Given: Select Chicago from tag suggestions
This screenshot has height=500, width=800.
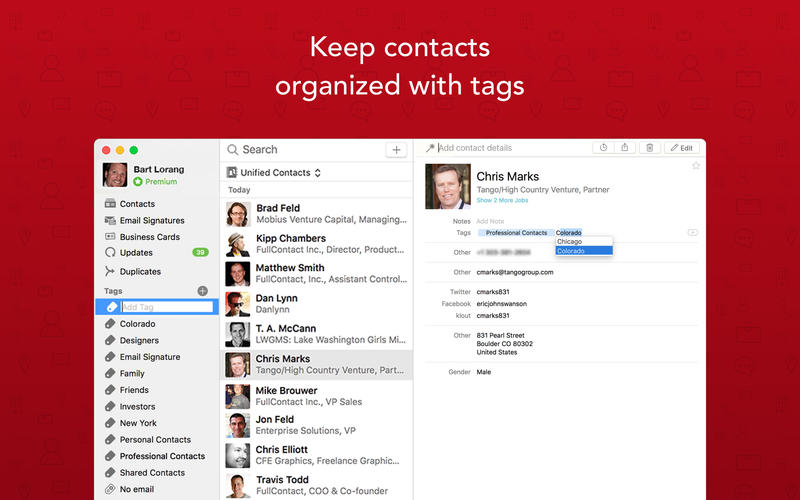Looking at the screenshot, I should pos(570,242).
